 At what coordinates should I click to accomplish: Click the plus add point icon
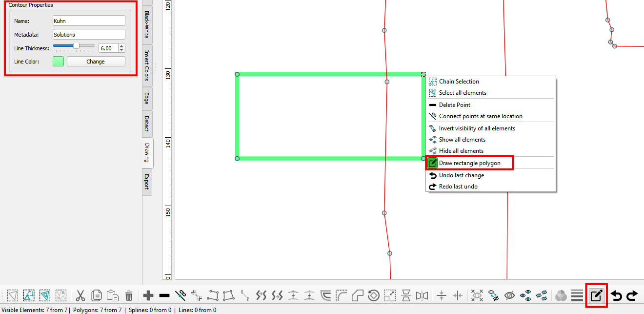coord(148,295)
